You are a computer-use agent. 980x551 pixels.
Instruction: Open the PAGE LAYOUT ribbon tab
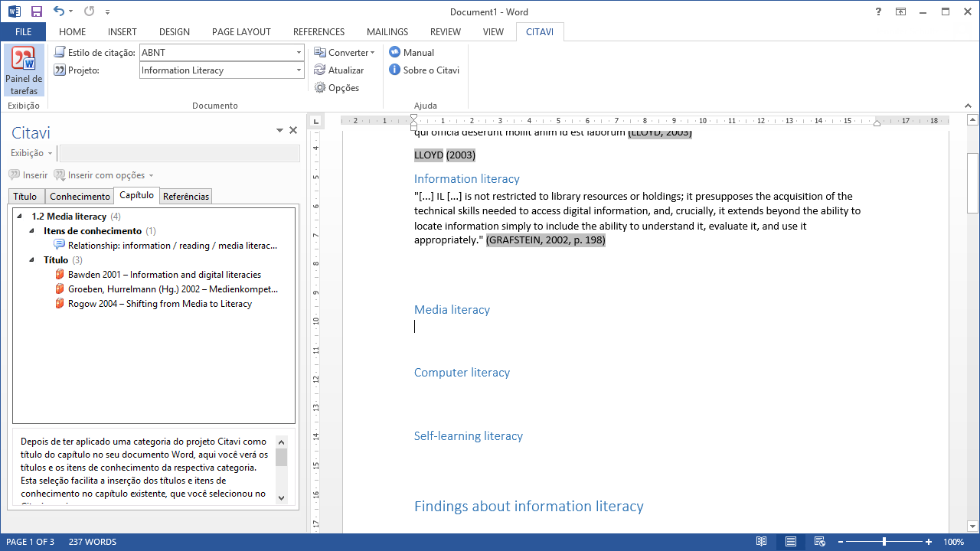pyautogui.click(x=241, y=31)
